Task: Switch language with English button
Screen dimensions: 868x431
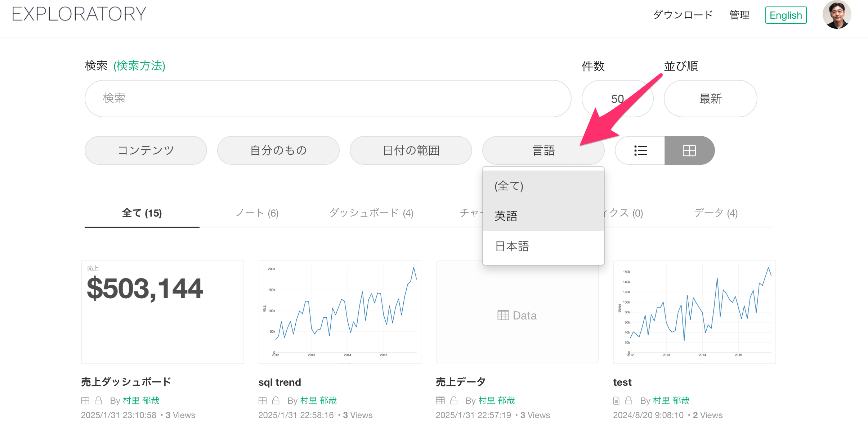Action: point(786,15)
